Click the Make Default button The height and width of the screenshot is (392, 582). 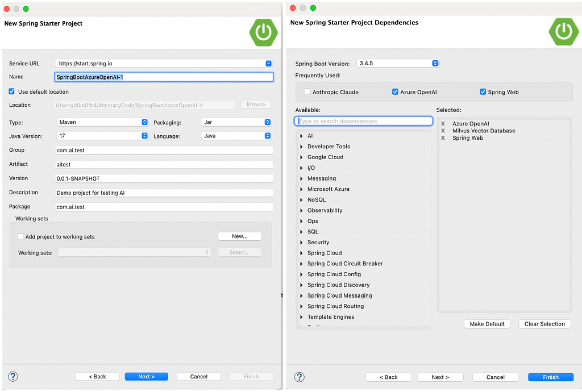pos(487,324)
